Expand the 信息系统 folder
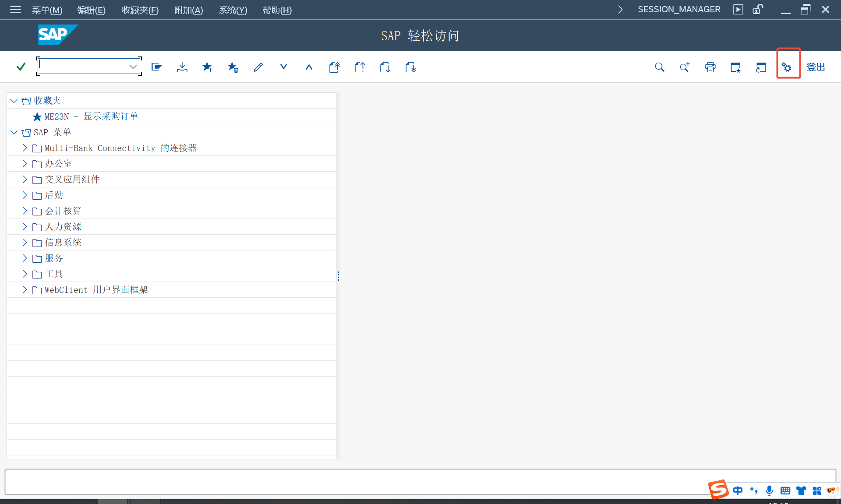 (25, 243)
